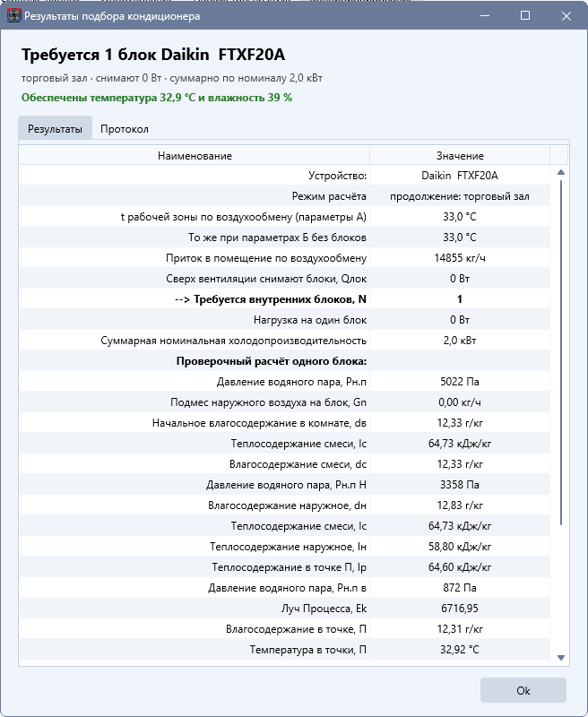Select the Результаты tab

point(55,129)
